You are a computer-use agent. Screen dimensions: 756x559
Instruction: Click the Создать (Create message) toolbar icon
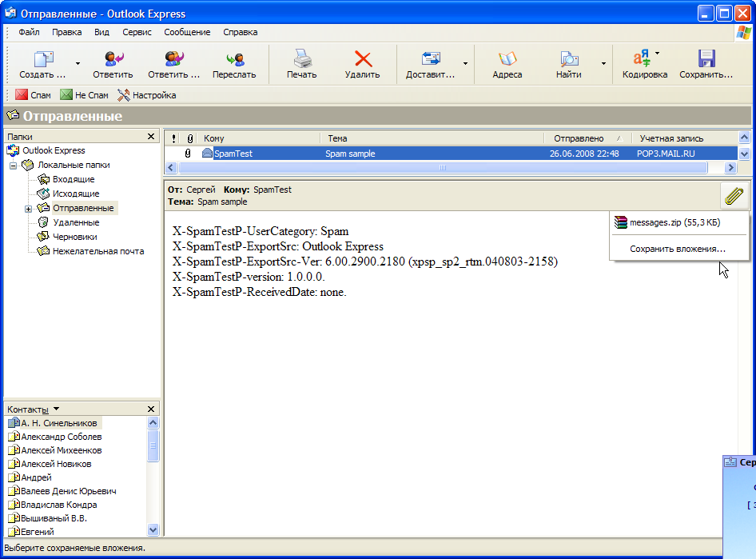coord(43,59)
